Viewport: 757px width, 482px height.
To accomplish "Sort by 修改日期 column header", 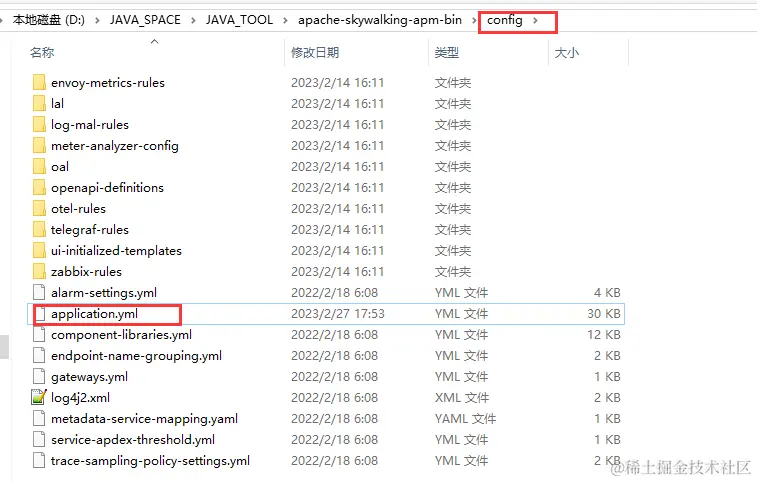I will point(315,52).
